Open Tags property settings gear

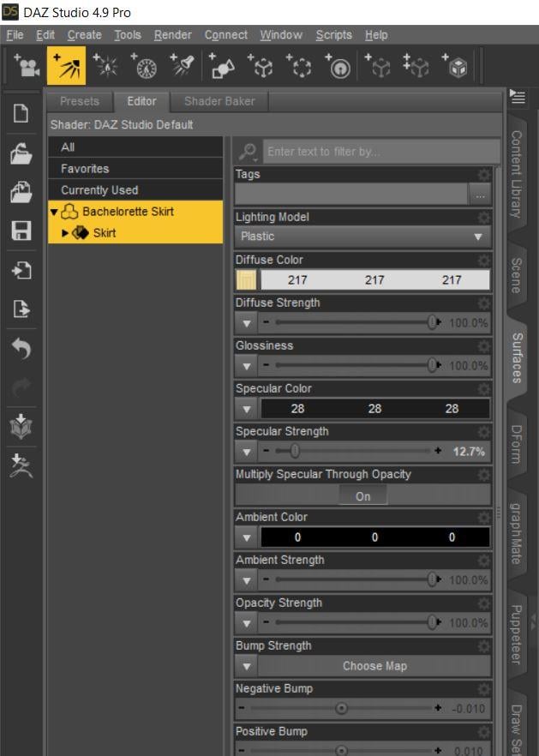(x=483, y=174)
